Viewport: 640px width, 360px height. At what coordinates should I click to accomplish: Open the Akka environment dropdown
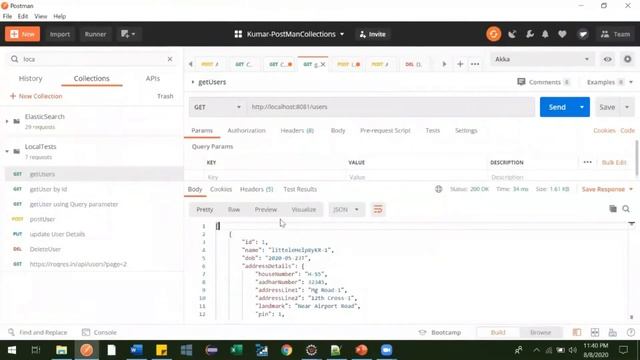point(542,59)
